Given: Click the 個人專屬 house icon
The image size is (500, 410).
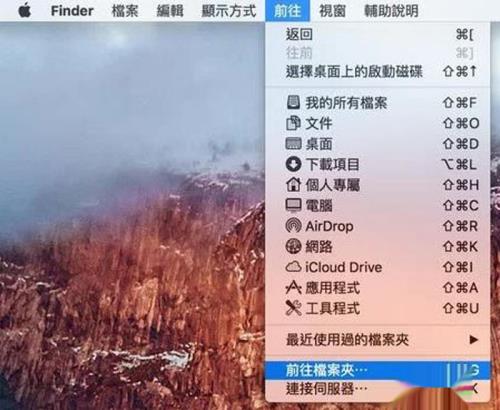Looking at the screenshot, I should click(293, 184).
